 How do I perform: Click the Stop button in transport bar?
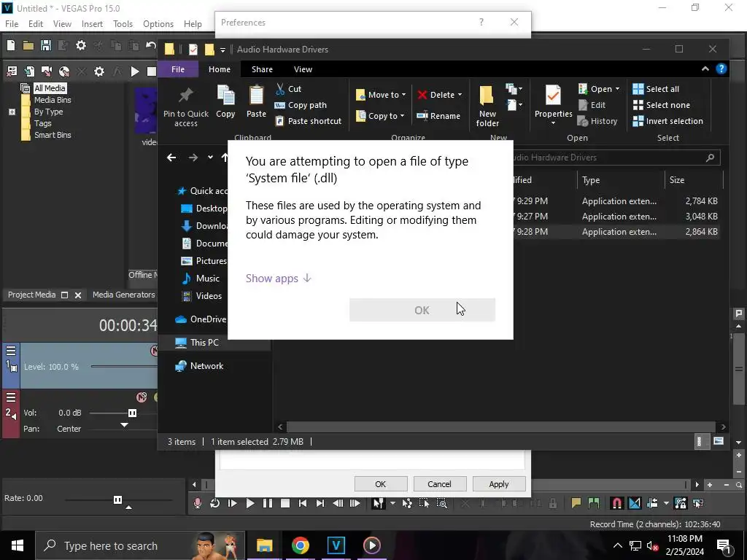click(285, 503)
